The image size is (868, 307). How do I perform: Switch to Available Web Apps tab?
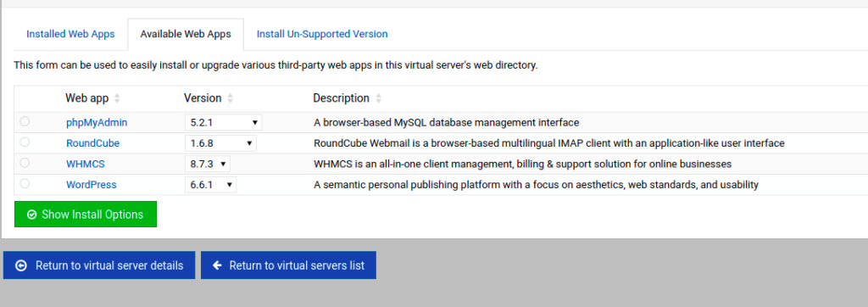tap(186, 34)
